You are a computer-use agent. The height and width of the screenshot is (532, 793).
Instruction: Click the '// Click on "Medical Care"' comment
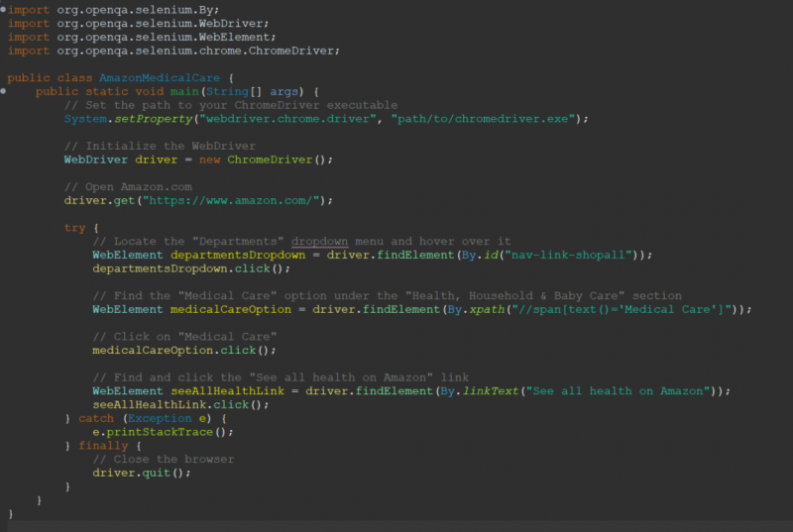[184, 337]
